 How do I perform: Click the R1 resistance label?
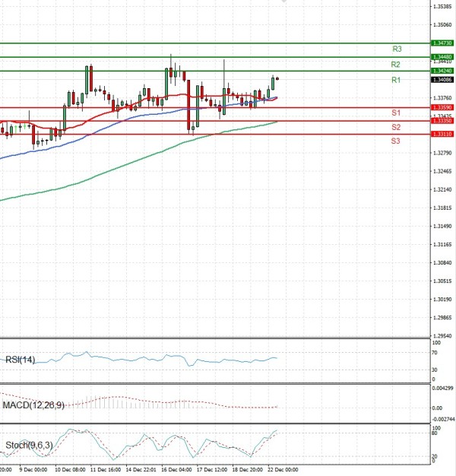coord(396,80)
